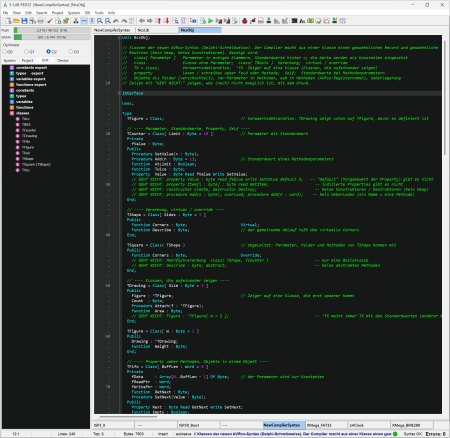The image size is (450, 438).
Task: Click the SRAM memory usage bar
Action: point(52,37)
